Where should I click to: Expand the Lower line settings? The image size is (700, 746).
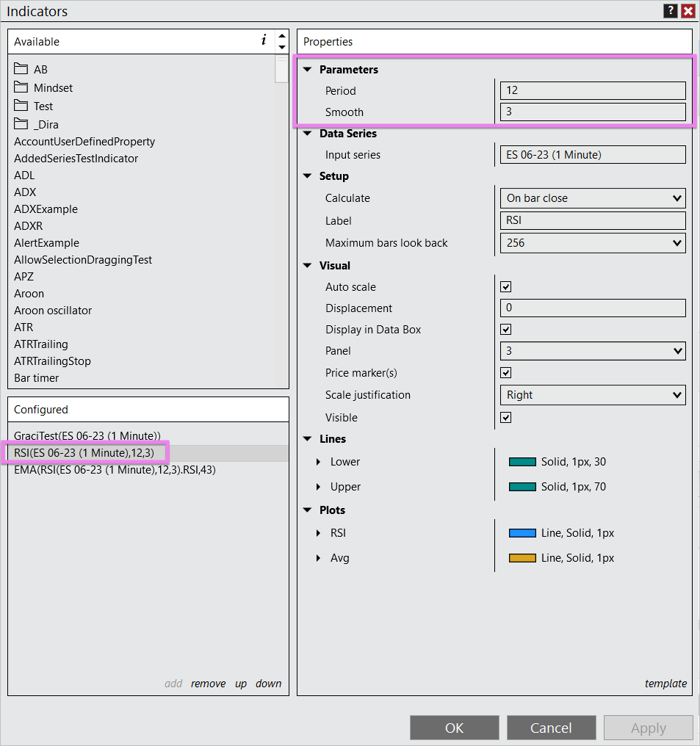point(319,462)
